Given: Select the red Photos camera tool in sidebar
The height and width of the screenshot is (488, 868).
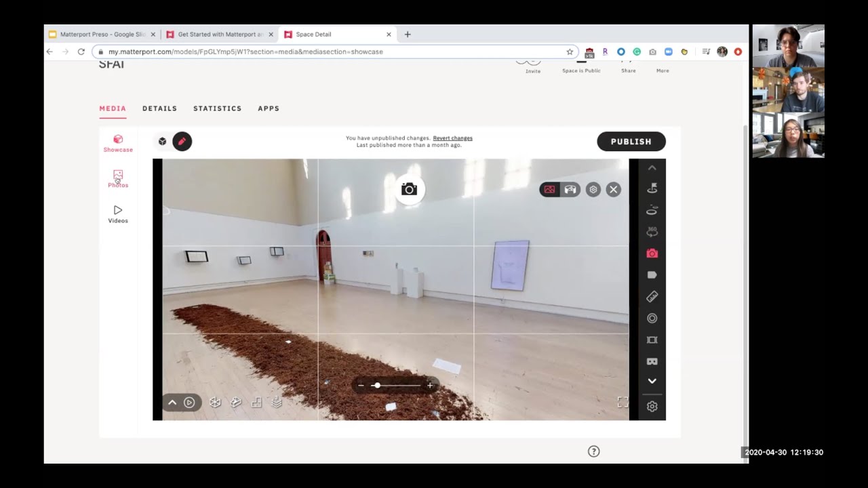Looking at the screenshot, I should coord(652,253).
